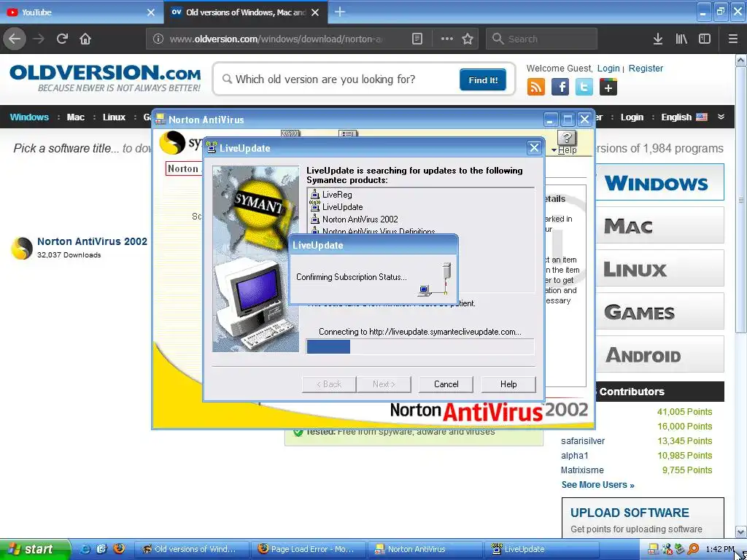
Task: Open the Windows menu on site nav
Action: [29, 117]
